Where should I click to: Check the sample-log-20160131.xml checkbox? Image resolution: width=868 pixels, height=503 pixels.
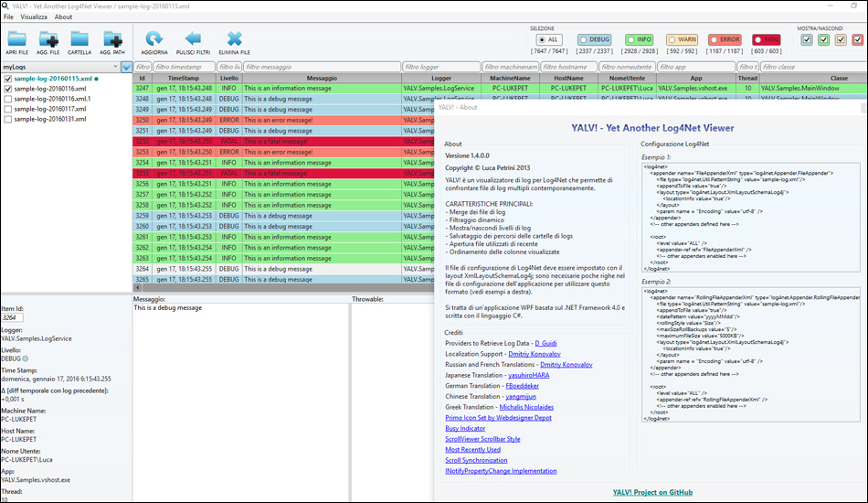point(7,119)
